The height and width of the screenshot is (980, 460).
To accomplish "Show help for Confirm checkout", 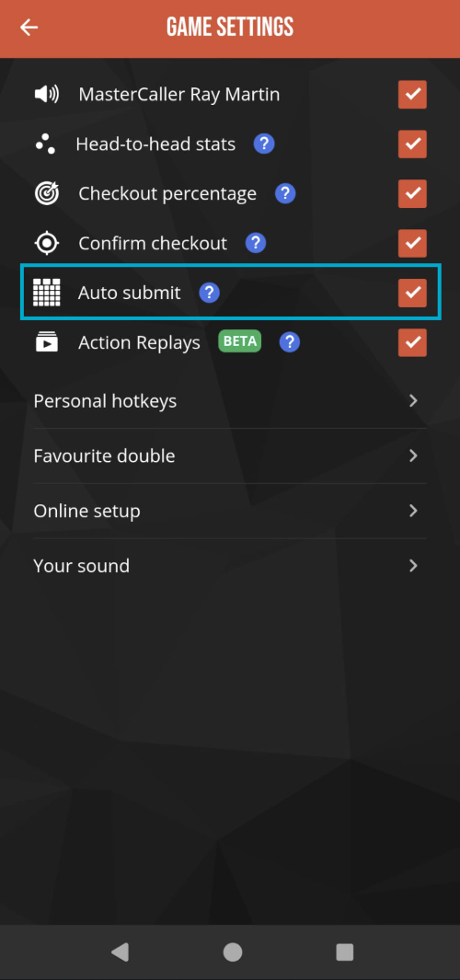I will tap(256, 243).
